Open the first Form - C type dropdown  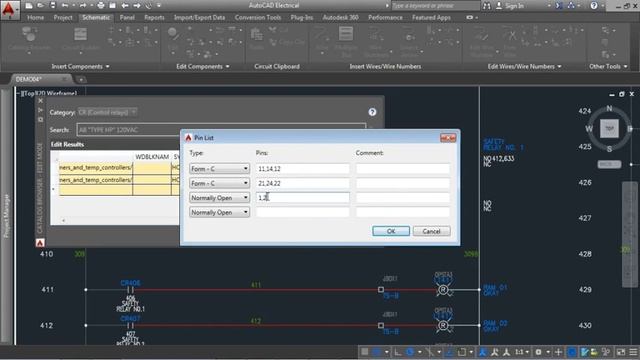(x=219, y=169)
